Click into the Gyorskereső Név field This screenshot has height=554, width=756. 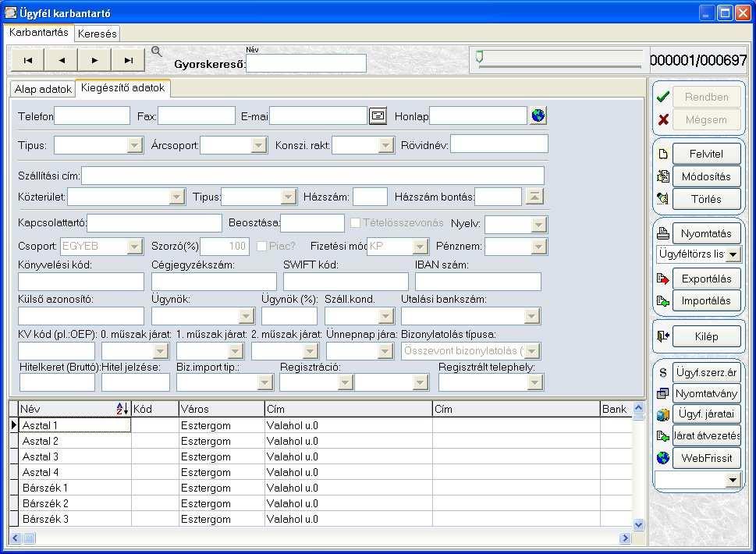pos(306,63)
